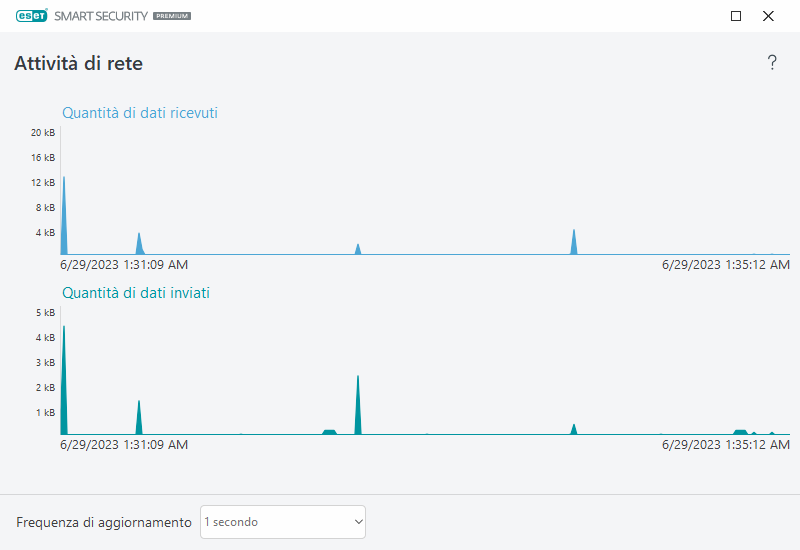Select tallest spike in received data chart
The image size is (800, 550).
(64, 215)
